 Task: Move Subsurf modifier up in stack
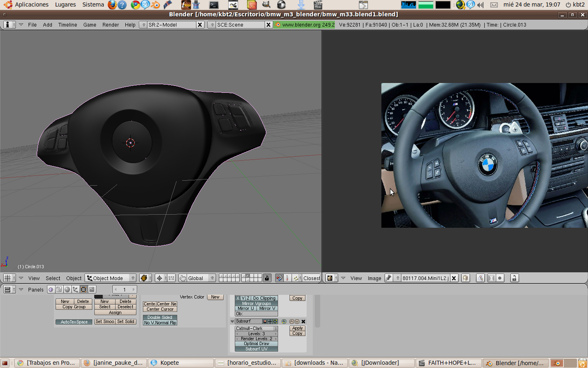click(292, 322)
